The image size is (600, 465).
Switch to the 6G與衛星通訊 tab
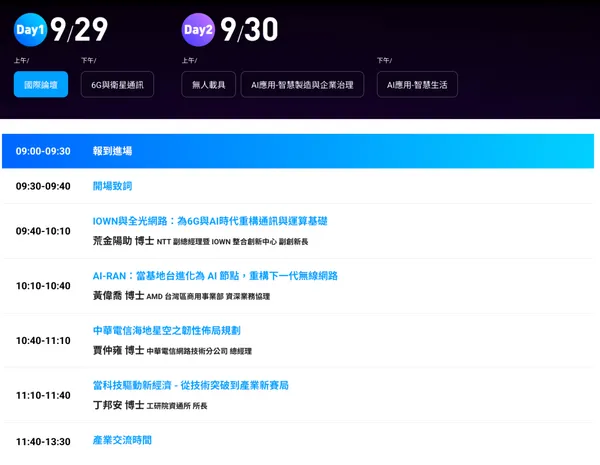pos(117,84)
